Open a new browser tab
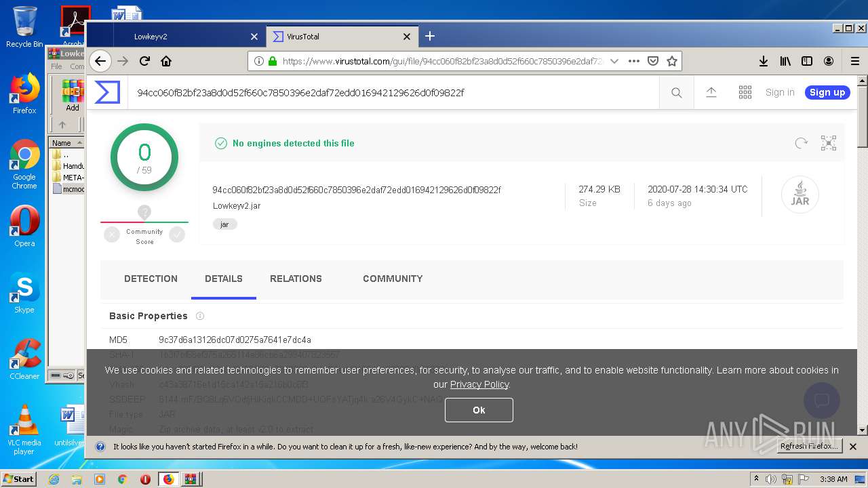 coord(429,36)
